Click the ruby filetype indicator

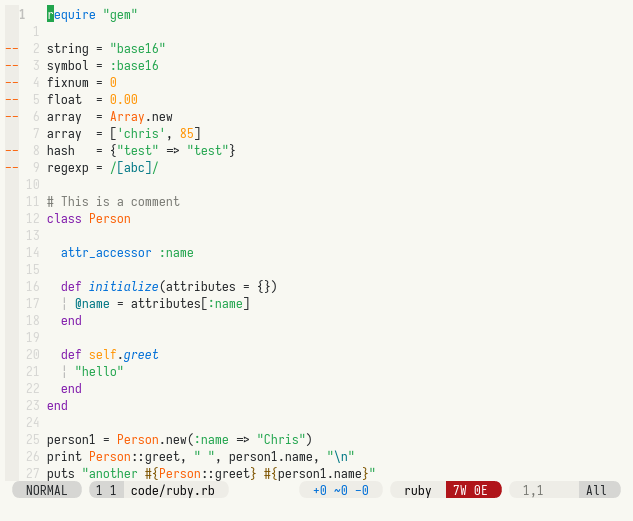pos(418,490)
